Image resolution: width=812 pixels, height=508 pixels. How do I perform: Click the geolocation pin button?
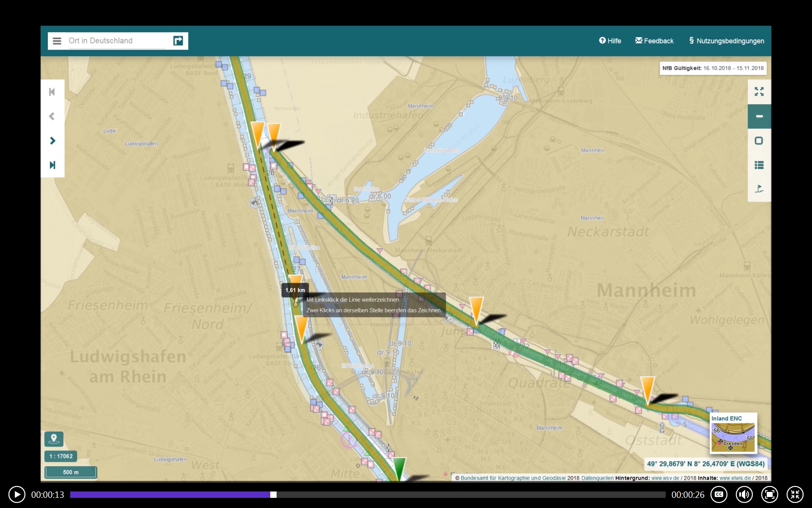54,439
